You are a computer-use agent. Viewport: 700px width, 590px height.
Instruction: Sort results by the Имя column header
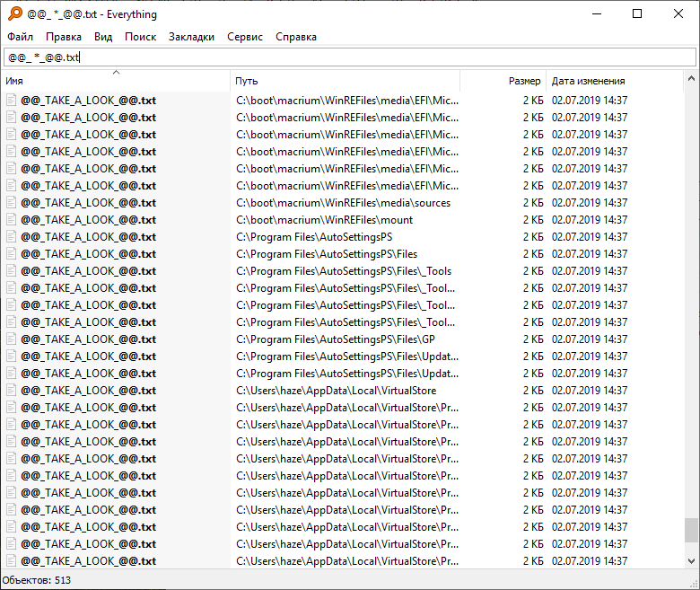tap(116, 81)
